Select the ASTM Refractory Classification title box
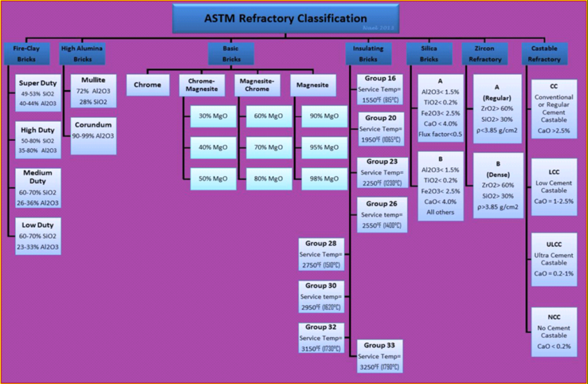This screenshot has height=384, width=588. pos(286,18)
